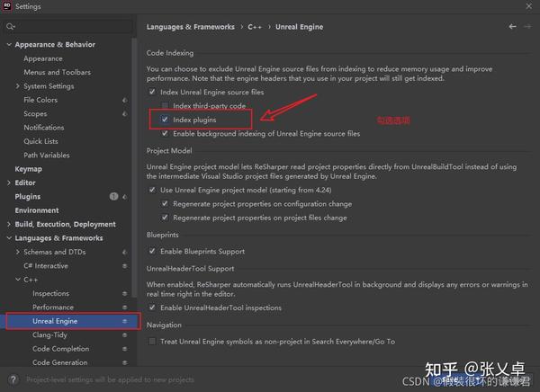Screen dimensions: 540x392
Task: Collapse the C++ tree node
Action: [18, 280]
